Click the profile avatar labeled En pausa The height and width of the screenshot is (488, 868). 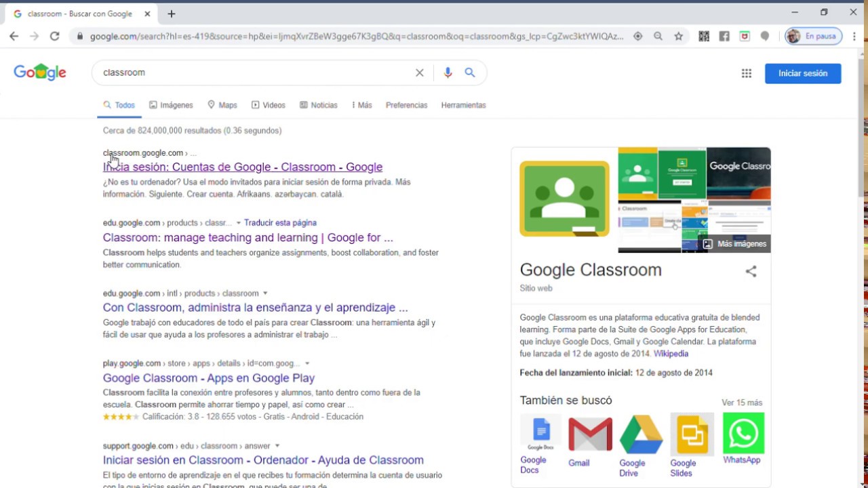(x=814, y=37)
